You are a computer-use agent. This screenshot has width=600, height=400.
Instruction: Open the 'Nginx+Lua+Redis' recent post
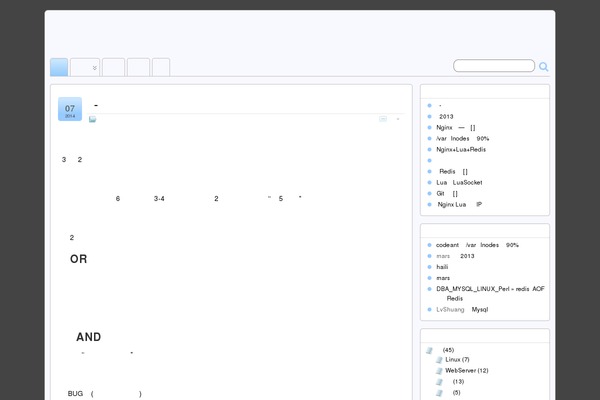point(461,150)
